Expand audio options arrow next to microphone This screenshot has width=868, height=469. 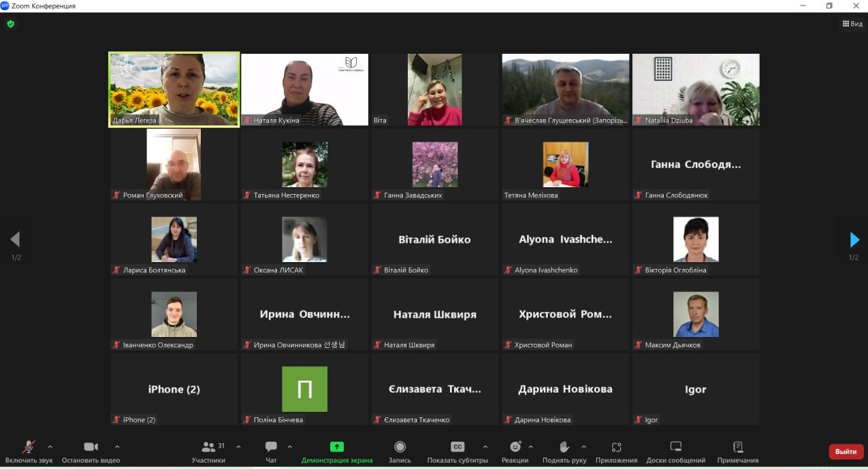[50, 447]
